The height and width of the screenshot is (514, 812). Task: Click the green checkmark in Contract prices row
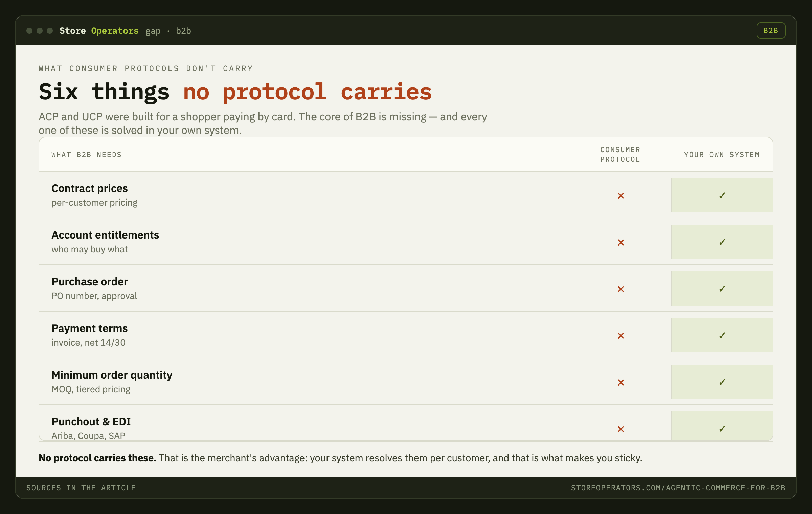[722, 195]
